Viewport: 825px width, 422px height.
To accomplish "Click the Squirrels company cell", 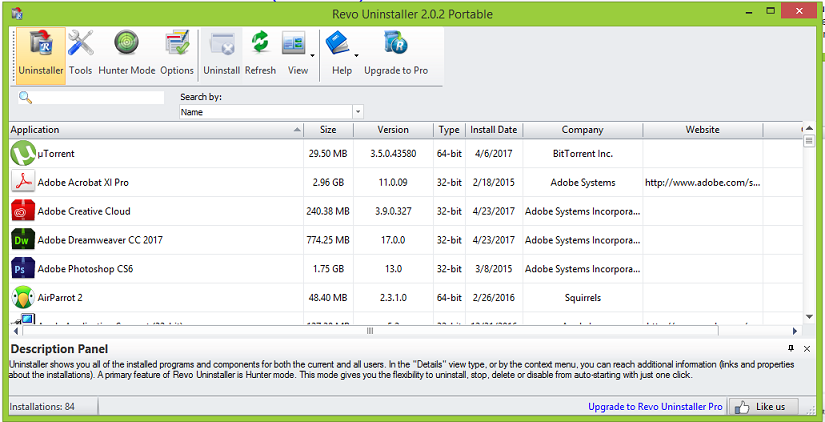I will [582, 298].
